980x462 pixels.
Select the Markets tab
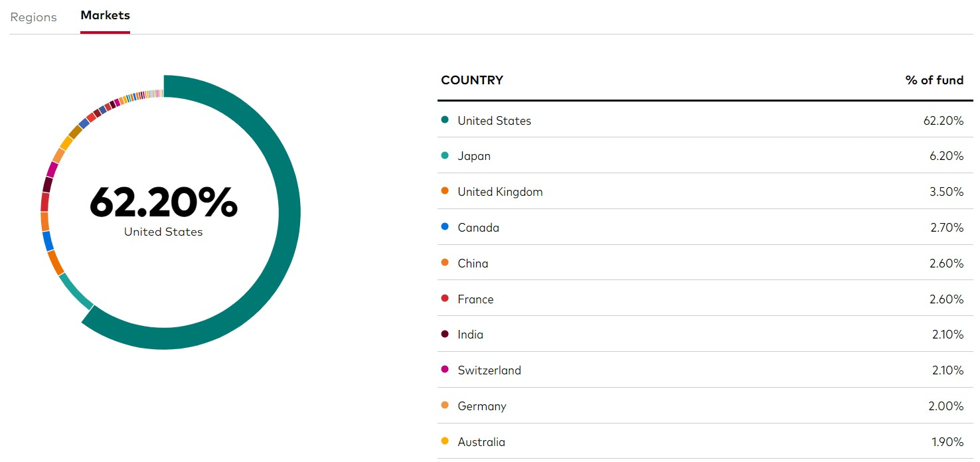click(x=105, y=15)
